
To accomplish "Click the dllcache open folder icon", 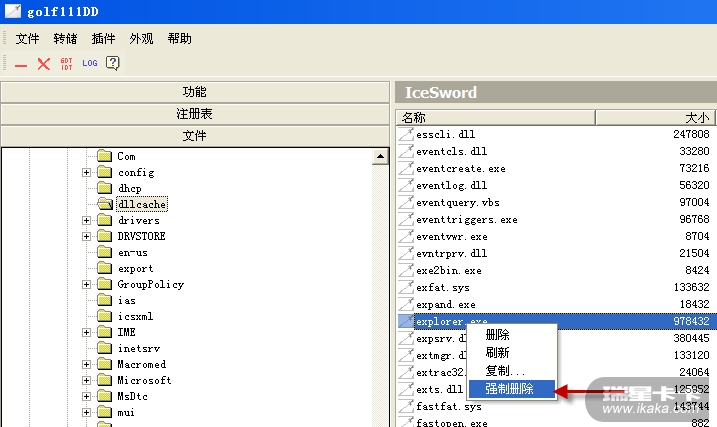I will click(105, 204).
